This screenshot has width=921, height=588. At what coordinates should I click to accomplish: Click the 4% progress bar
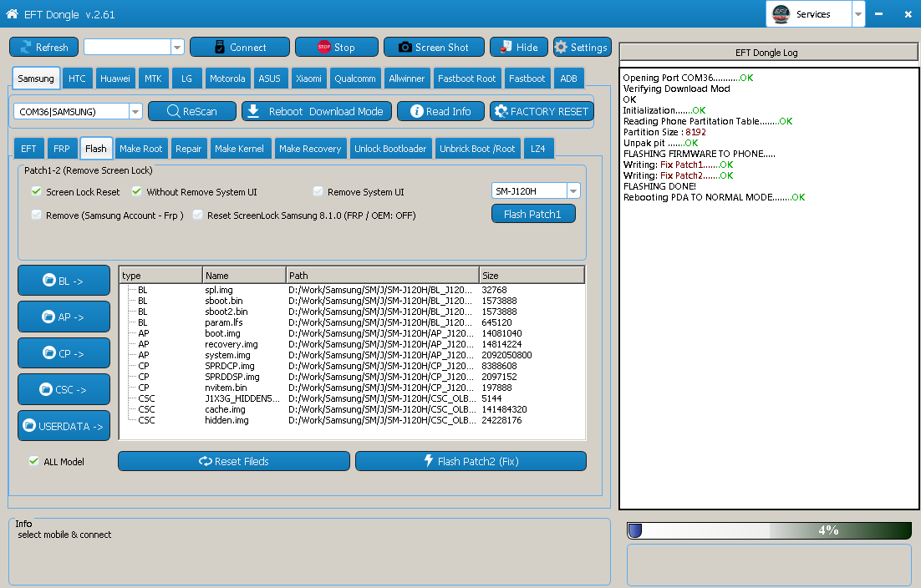770,530
